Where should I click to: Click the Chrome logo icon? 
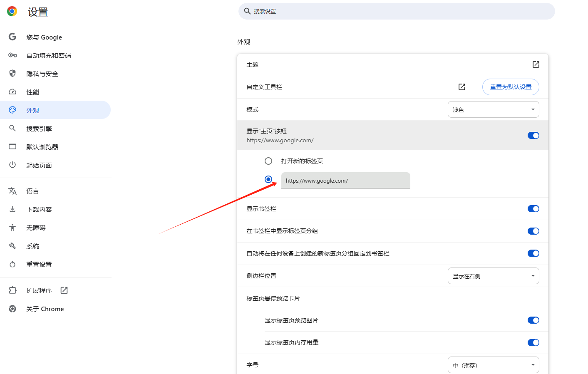[x=12, y=11]
